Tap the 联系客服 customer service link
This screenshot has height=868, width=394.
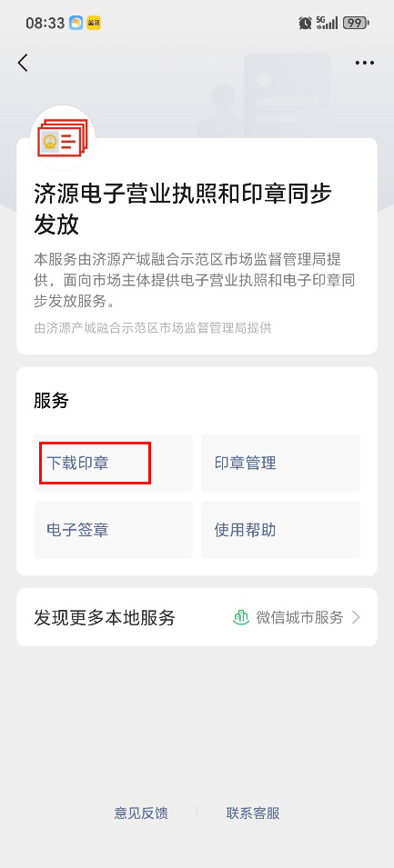point(253,813)
